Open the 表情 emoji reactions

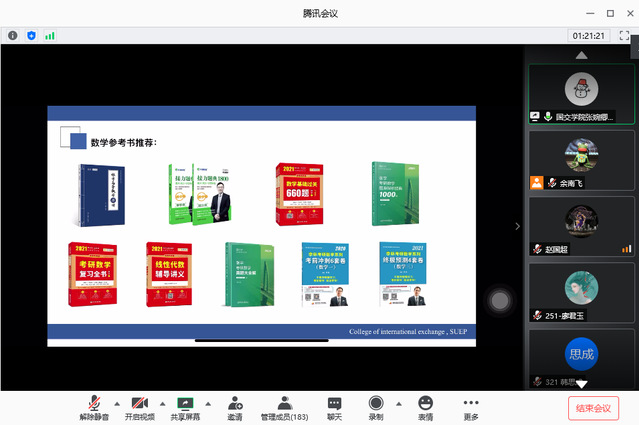426,408
